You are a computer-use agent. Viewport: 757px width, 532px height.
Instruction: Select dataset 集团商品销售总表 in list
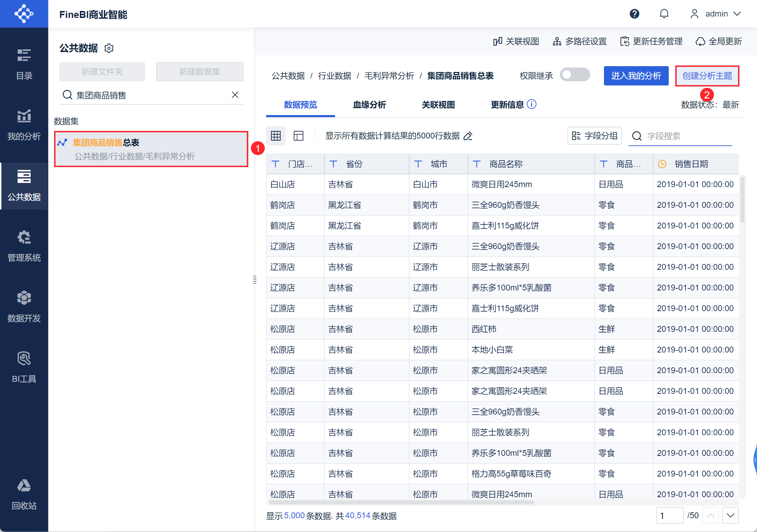[151, 149]
